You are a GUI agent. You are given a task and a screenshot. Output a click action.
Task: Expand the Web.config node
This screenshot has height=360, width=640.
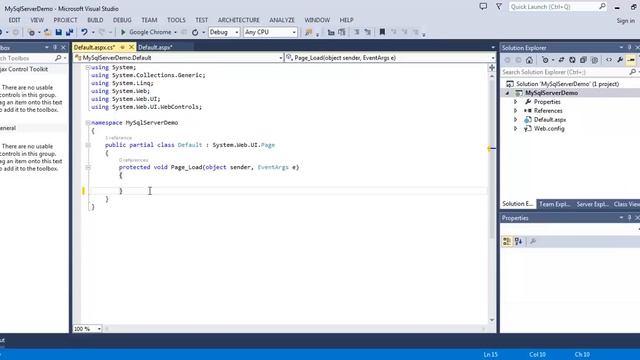tap(516, 129)
